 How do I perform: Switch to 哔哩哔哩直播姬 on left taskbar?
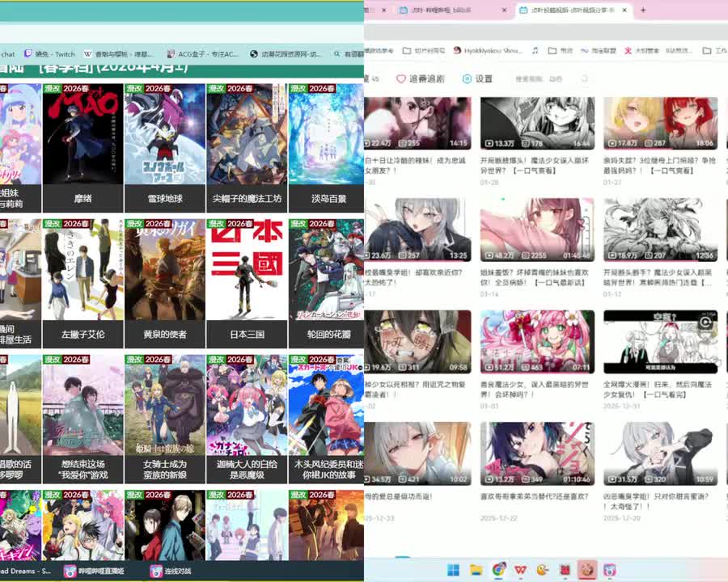click(94, 571)
